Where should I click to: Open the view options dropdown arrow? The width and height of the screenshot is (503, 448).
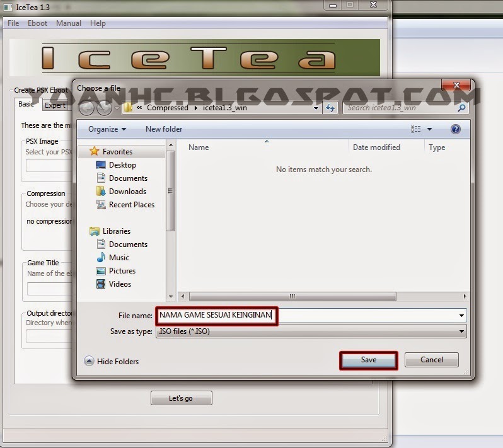click(x=429, y=129)
